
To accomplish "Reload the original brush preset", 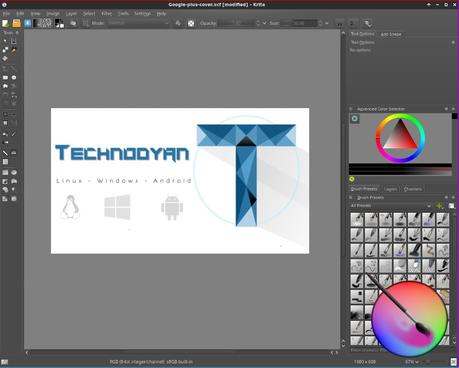I will [191, 23].
